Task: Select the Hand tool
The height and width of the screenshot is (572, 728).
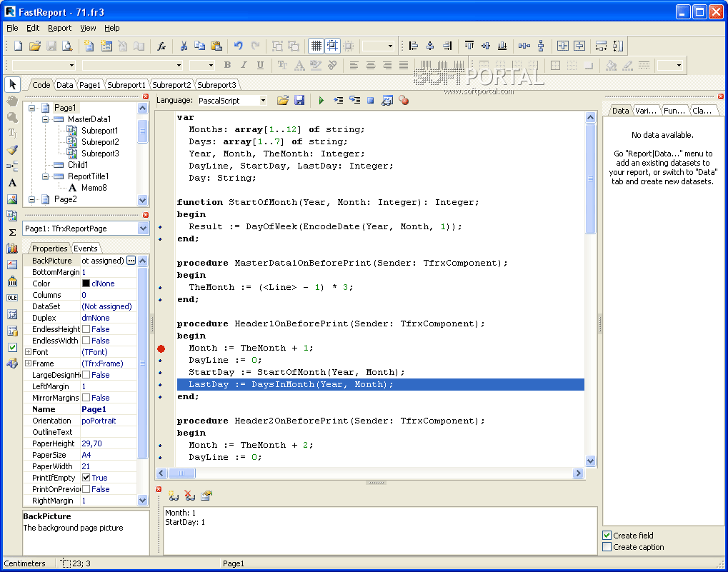Action: click(12, 101)
